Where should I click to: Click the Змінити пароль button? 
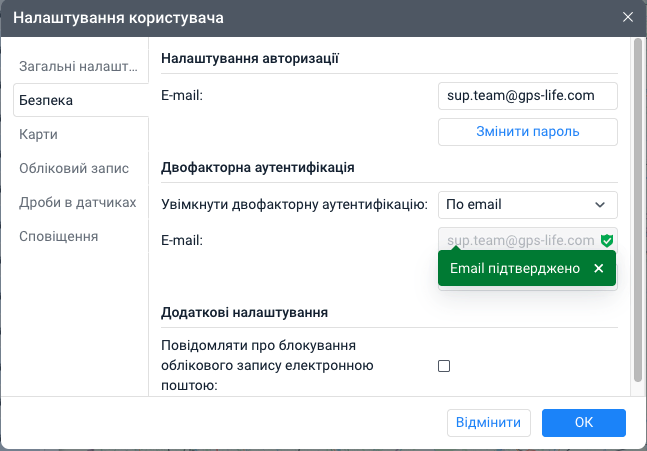coord(528,132)
